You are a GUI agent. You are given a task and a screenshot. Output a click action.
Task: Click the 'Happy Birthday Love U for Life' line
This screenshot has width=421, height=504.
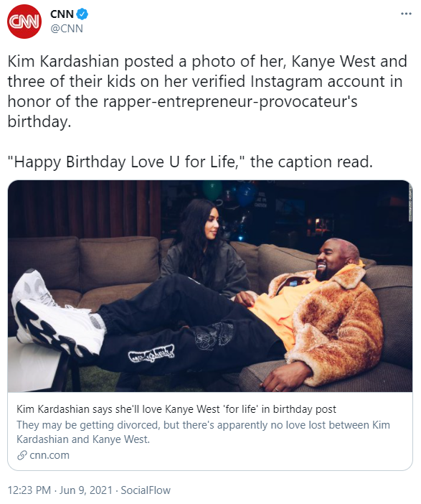tap(190, 162)
